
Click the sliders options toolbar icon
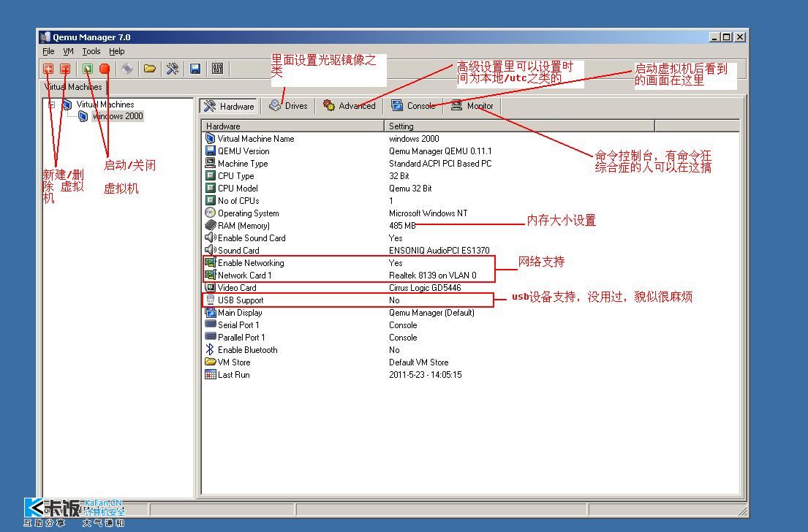pyautogui.click(x=217, y=69)
